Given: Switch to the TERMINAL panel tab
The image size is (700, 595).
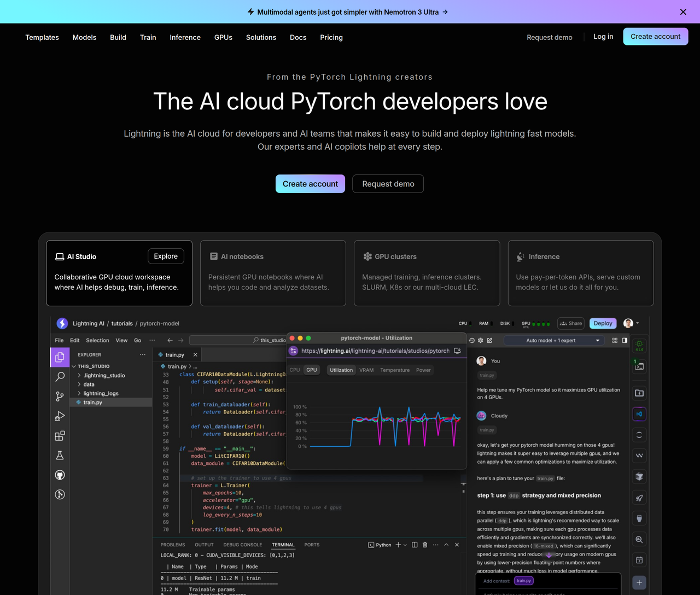Looking at the screenshot, I should tap(283, 545).
